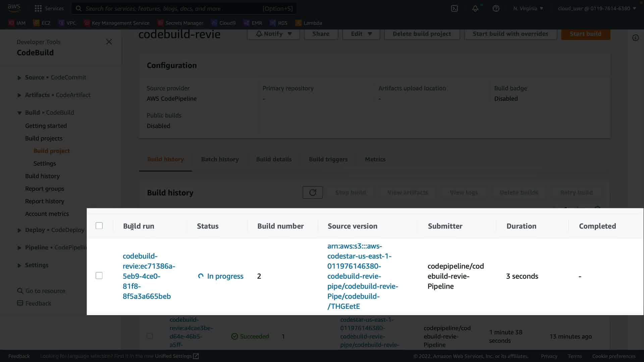Expand the Source CodeCommit section
The image size is (644, 362).
tap(19, 77)
